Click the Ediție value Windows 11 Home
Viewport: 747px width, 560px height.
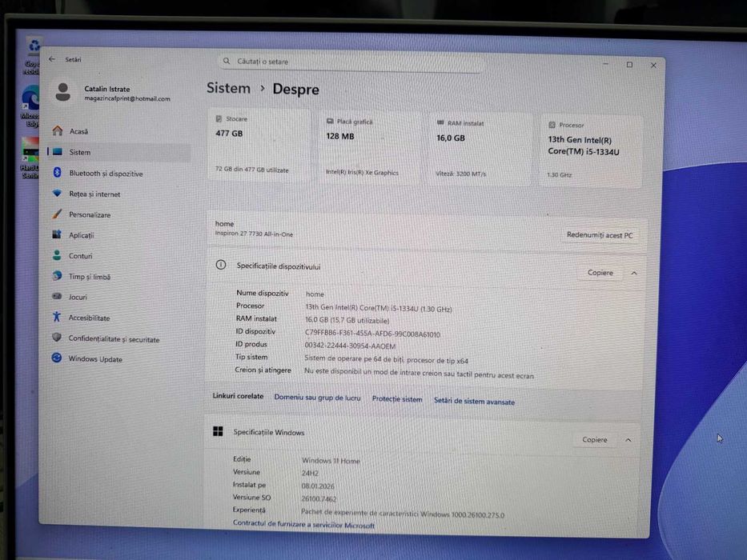click(331, 461)
